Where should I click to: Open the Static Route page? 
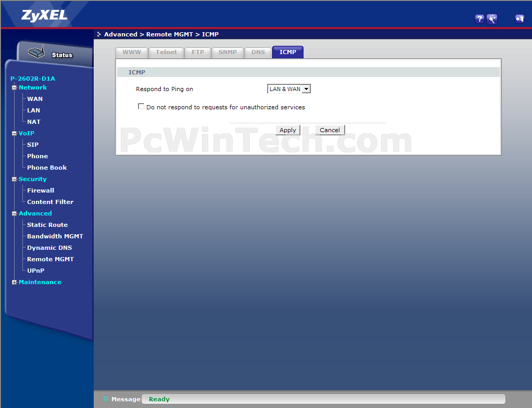pyautogui.click(x=47, y=225)
